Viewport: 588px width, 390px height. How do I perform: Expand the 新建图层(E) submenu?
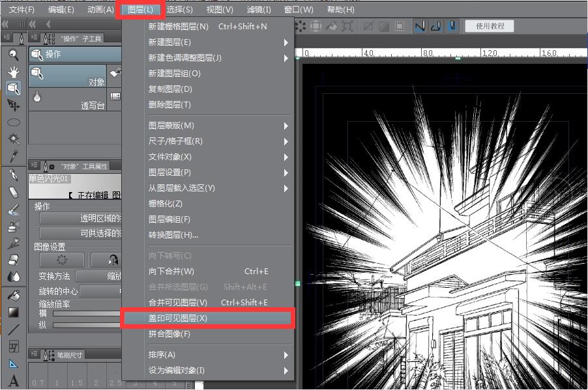tap(215, 42)
